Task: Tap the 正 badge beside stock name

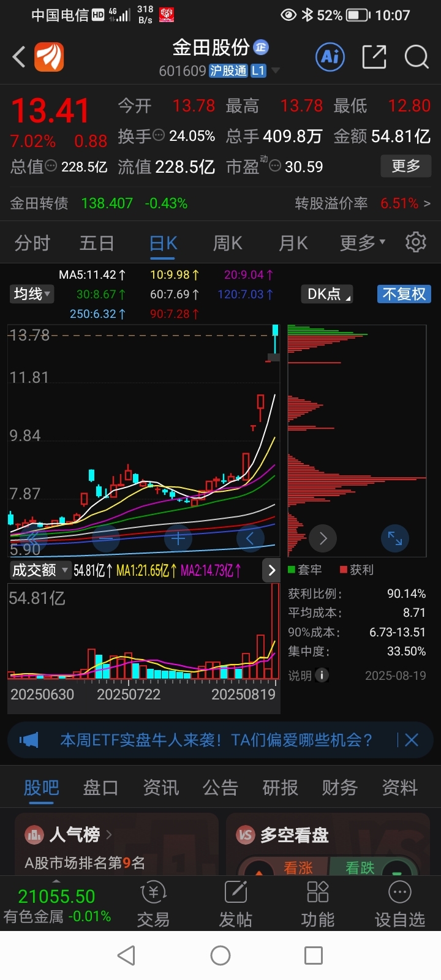Action: tap(261, 47)
